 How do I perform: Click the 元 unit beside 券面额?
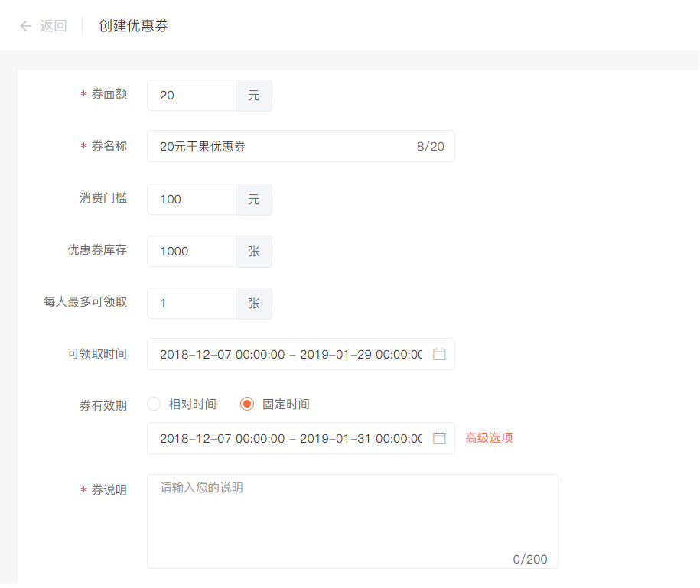[254, 96]
